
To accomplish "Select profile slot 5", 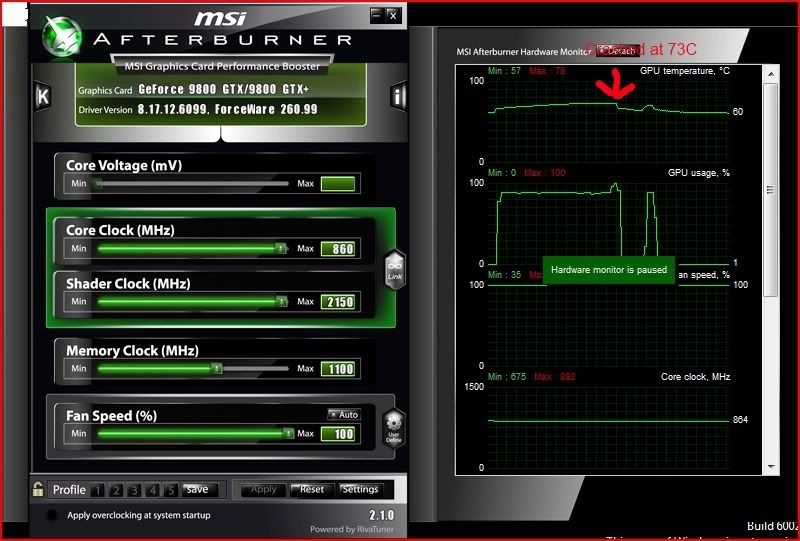I will (171, 490).
